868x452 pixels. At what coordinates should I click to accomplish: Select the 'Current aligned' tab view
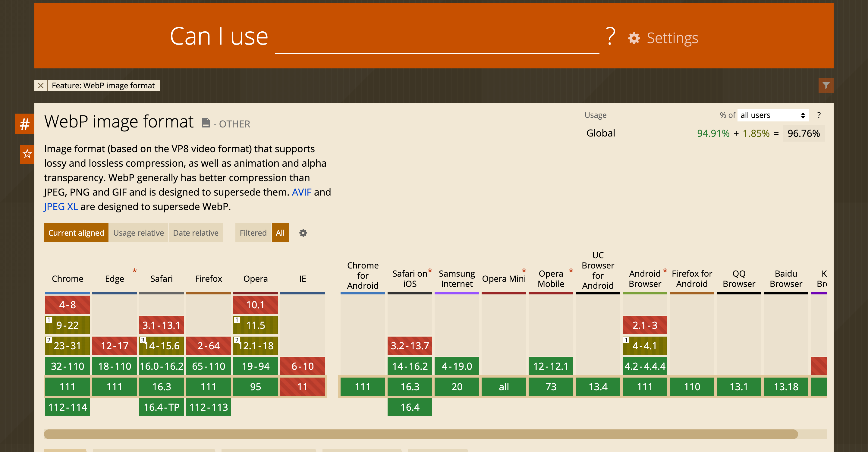point(76,232)
